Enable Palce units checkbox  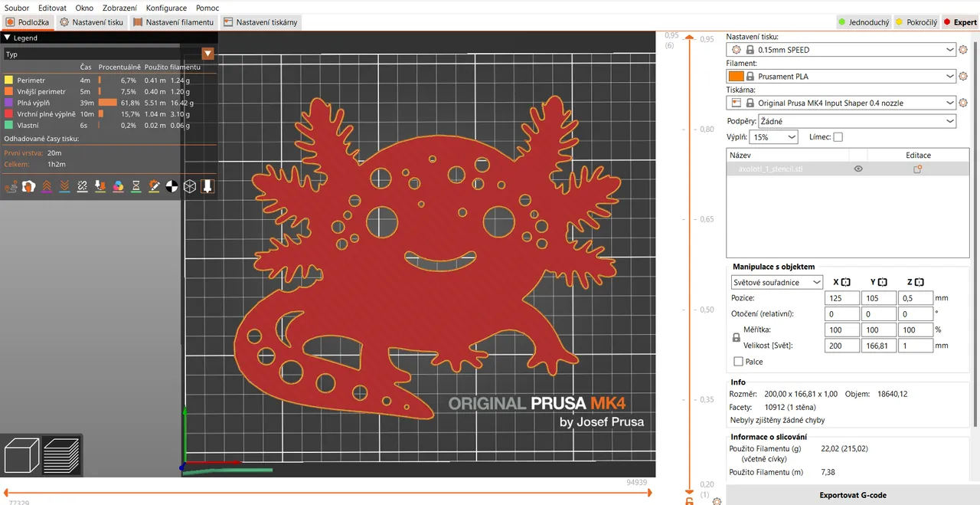click(738, 361)
